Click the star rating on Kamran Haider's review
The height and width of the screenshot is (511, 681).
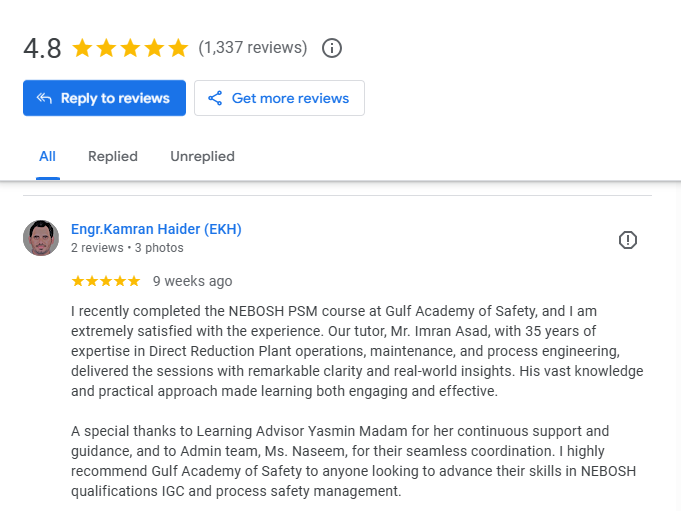click(x=106, y=281)
